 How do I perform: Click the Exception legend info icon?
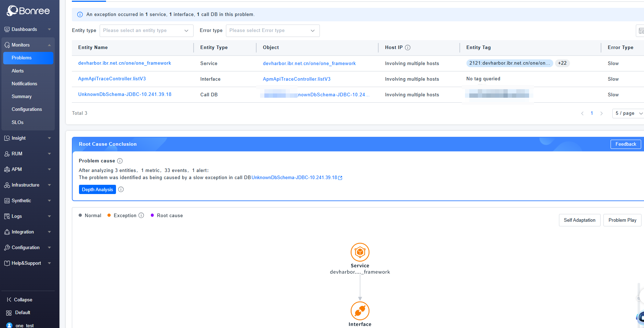point(141,215)
